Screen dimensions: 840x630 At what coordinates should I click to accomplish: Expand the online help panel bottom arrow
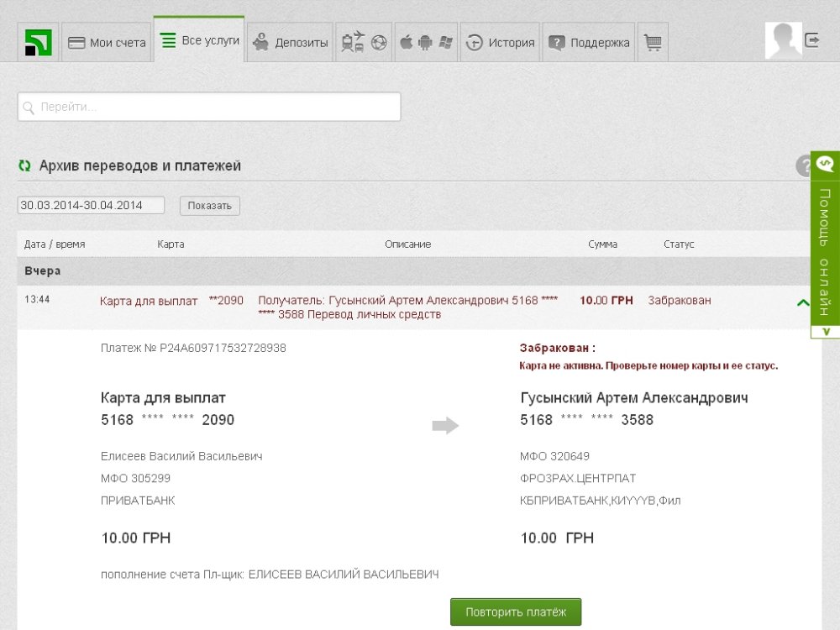click(x=825, y=332)
